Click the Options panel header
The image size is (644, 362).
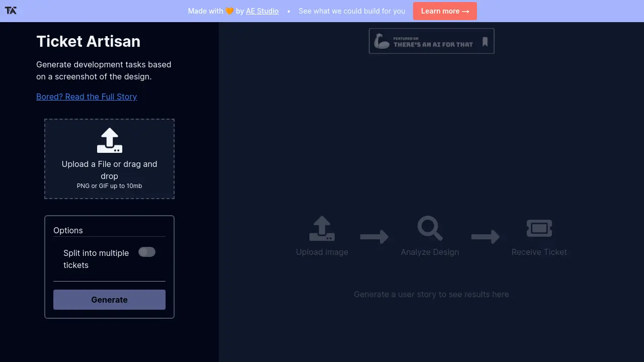tap(68, 230)
